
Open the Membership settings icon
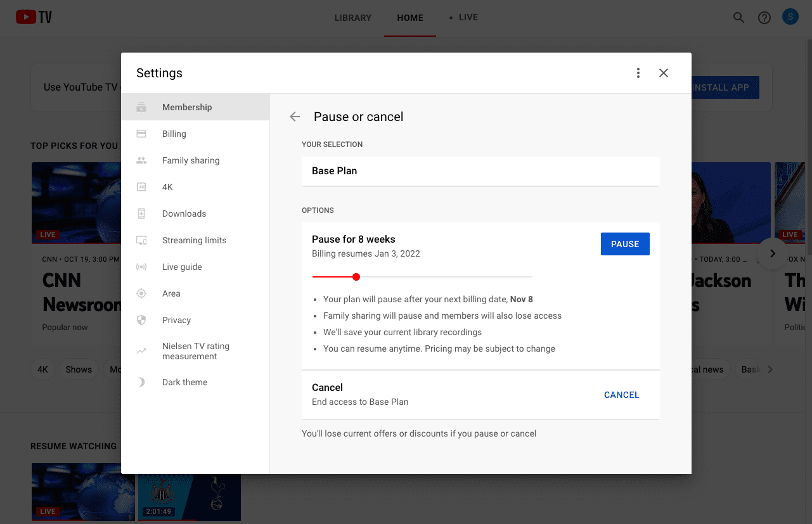tap(141, 107)
